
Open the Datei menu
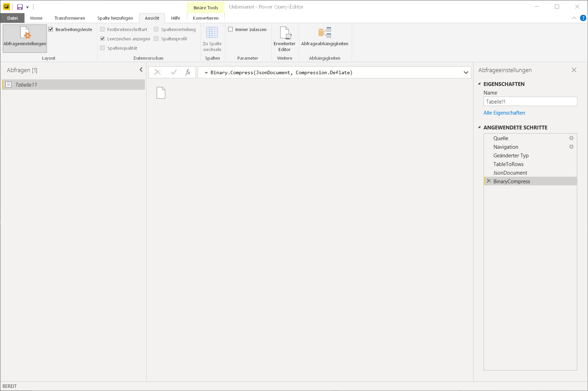(12, 18)
